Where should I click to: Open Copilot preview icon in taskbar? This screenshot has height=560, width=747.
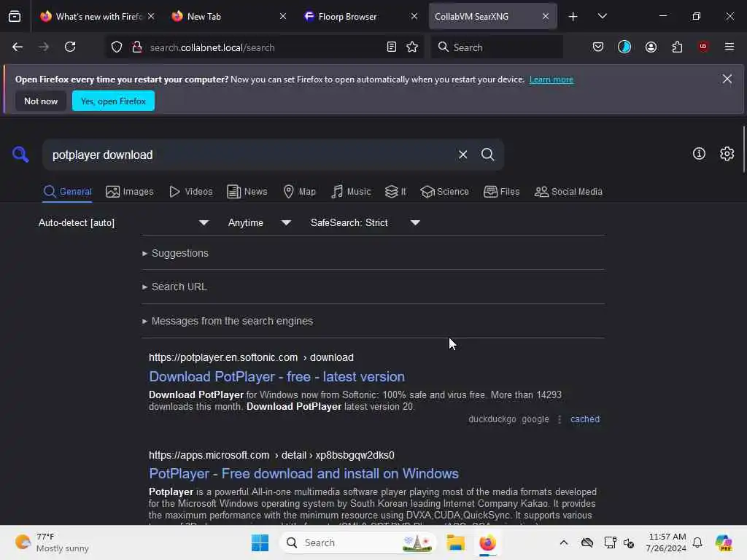[724, 542]
